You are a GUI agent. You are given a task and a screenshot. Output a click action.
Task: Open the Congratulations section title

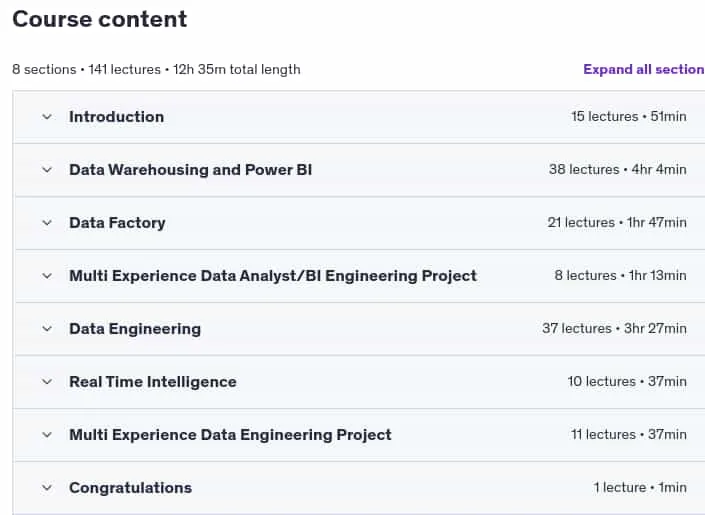click(x=130, y=488)
